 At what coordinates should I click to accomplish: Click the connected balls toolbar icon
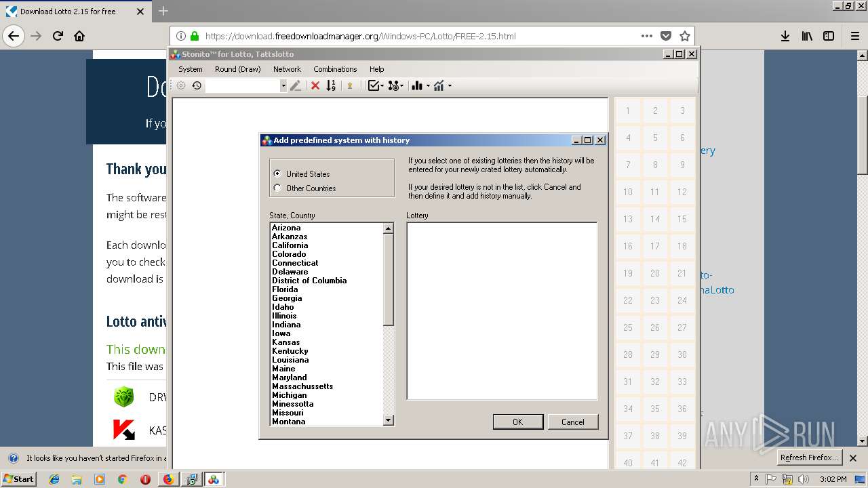click(393, 85)
